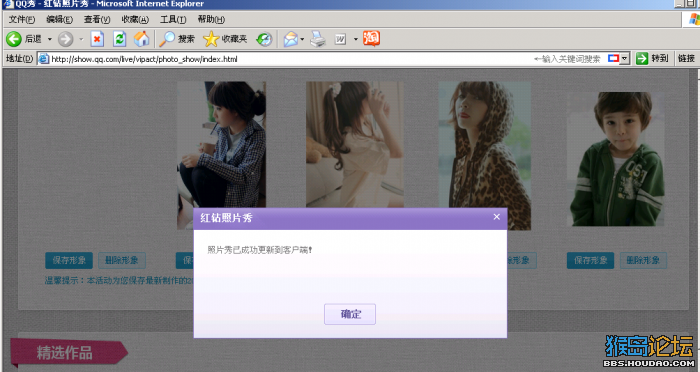Click the IE icon in the title bar

pyautogui.click(x=8, y=4)
